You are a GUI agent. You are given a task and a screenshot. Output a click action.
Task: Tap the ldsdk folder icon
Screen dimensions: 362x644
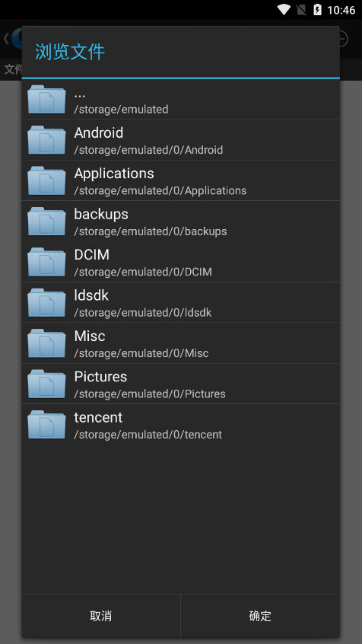pyautogui.click(x=46, y=303)
